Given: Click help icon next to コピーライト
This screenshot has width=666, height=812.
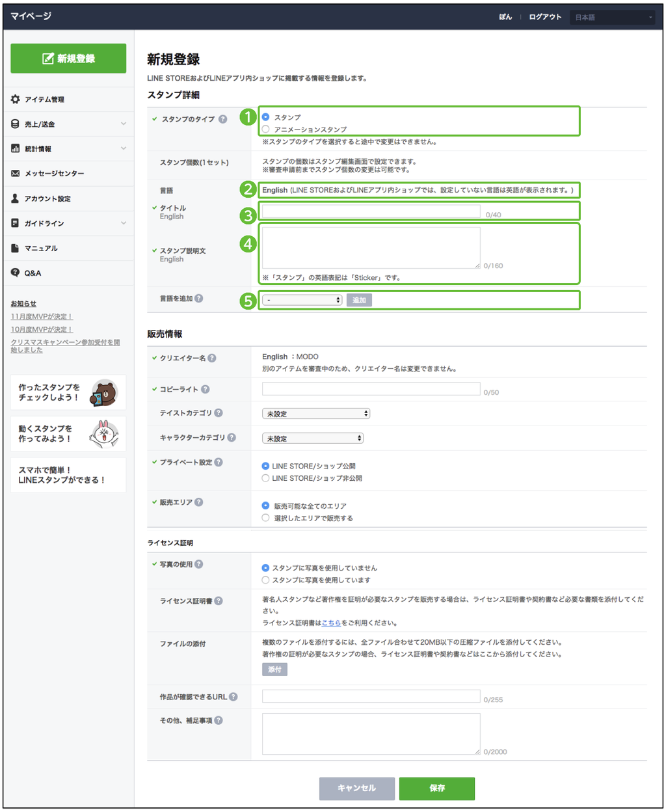Looking at the screenshot, I should point(206,389).
